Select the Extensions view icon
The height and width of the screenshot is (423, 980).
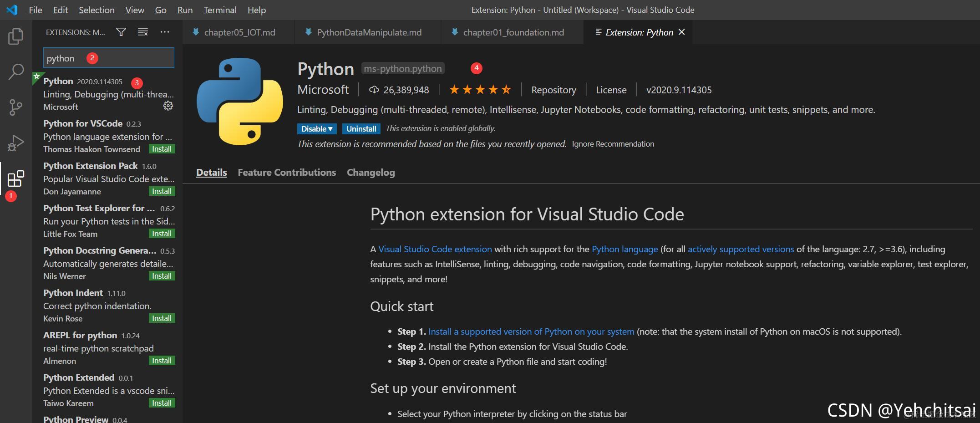pyautogui.click(x=16, y=179)
